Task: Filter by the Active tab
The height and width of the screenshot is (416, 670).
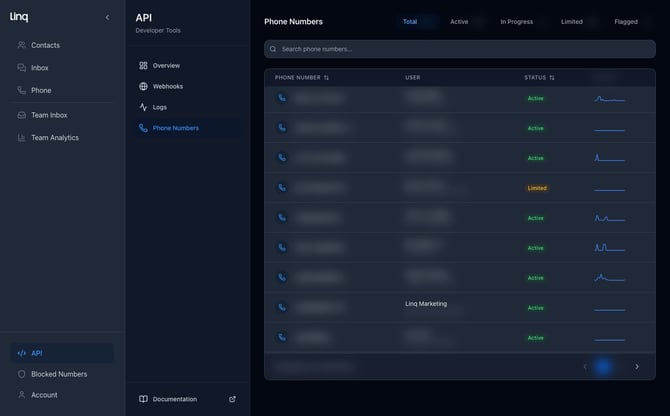Action: 459,21
